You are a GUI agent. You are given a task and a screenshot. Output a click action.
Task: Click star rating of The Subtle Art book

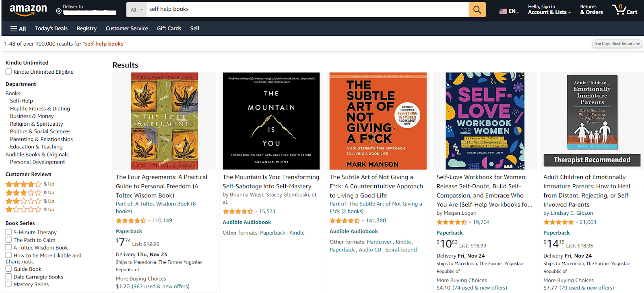(345, 221)
